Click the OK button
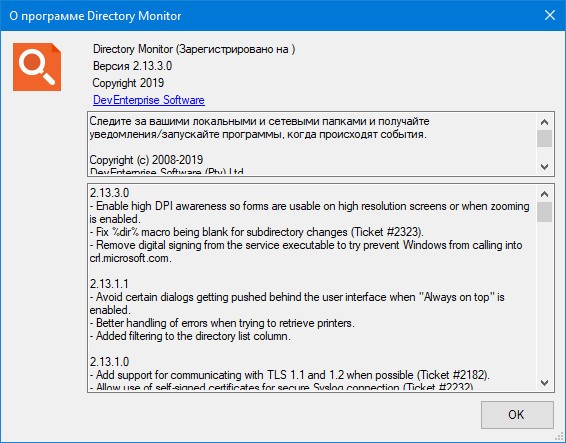The image size is (566, 443). click(517, 414)
